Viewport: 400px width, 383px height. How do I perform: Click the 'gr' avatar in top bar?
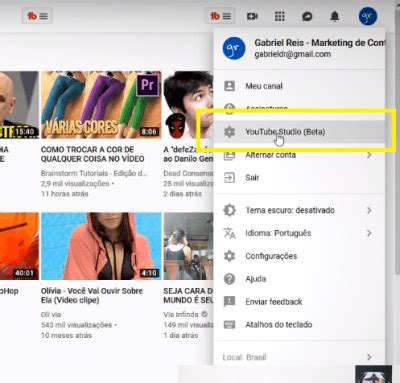(x=368, y=16)
